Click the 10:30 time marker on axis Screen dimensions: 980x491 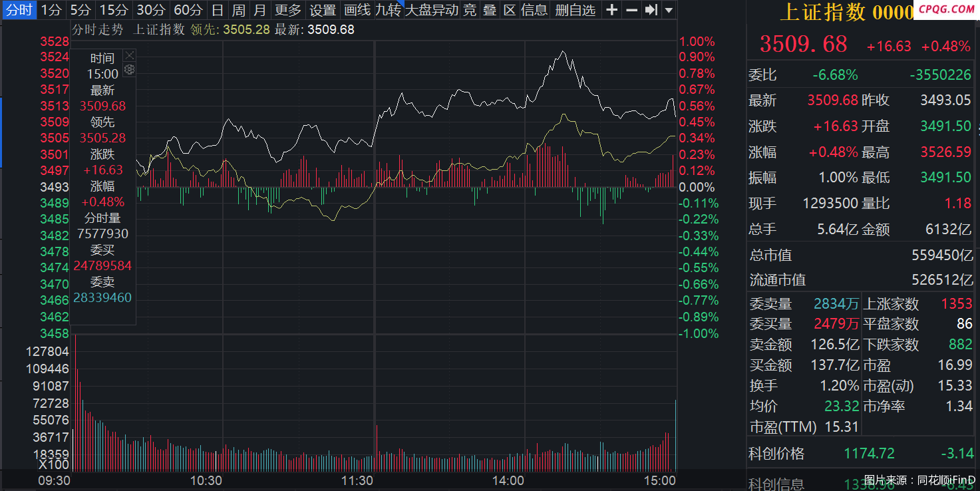206,480
